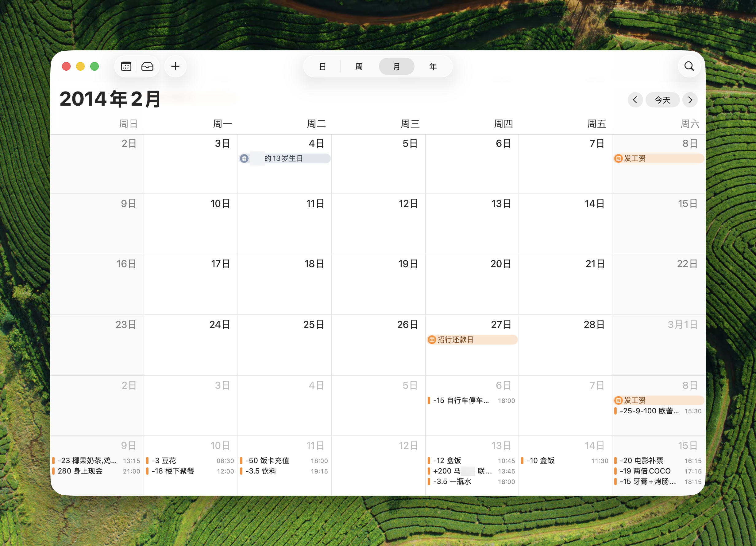This screenshot has height=546, width=756.
Task: Open the -50 饭卡充值 event
Action: pos(267,461)
